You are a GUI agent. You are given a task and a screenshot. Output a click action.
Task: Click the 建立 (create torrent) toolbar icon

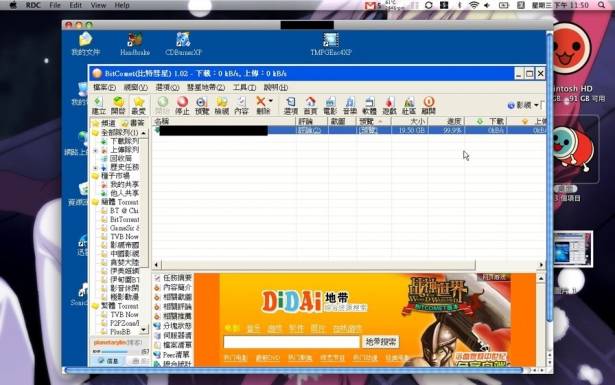pos(99,105)
